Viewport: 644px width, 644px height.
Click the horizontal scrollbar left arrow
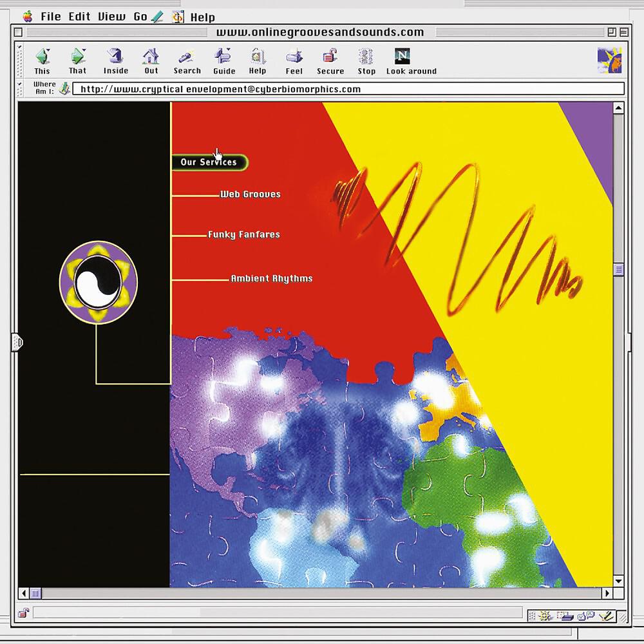24,593
